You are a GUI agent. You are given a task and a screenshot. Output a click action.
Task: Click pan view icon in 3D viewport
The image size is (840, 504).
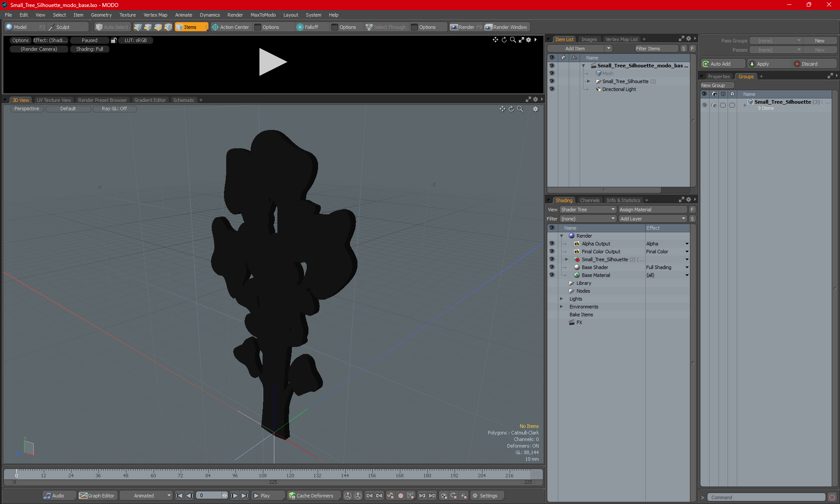point(502,109)
